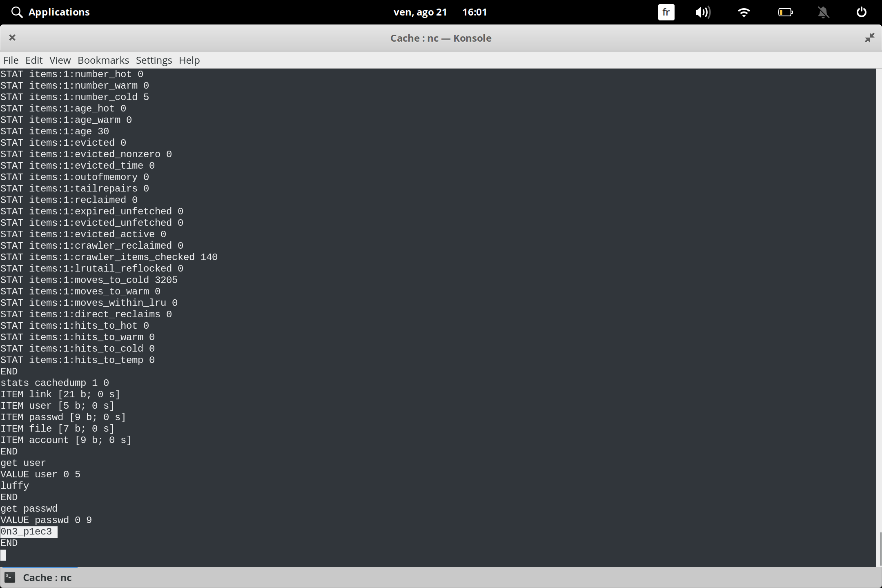Viewport: 882px width, 588px height.
Task: Open the Settings menu
Action: [153, 60]
